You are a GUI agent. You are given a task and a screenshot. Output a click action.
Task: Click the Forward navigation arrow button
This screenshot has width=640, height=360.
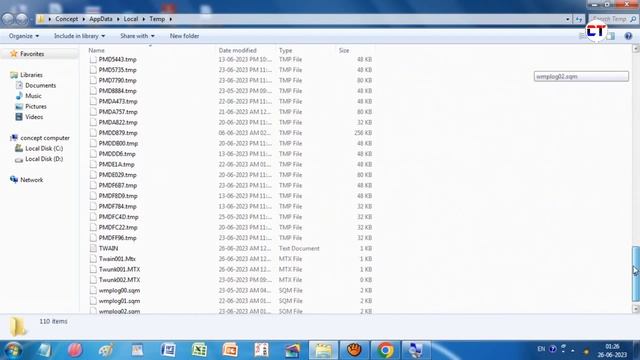(22, 19)
